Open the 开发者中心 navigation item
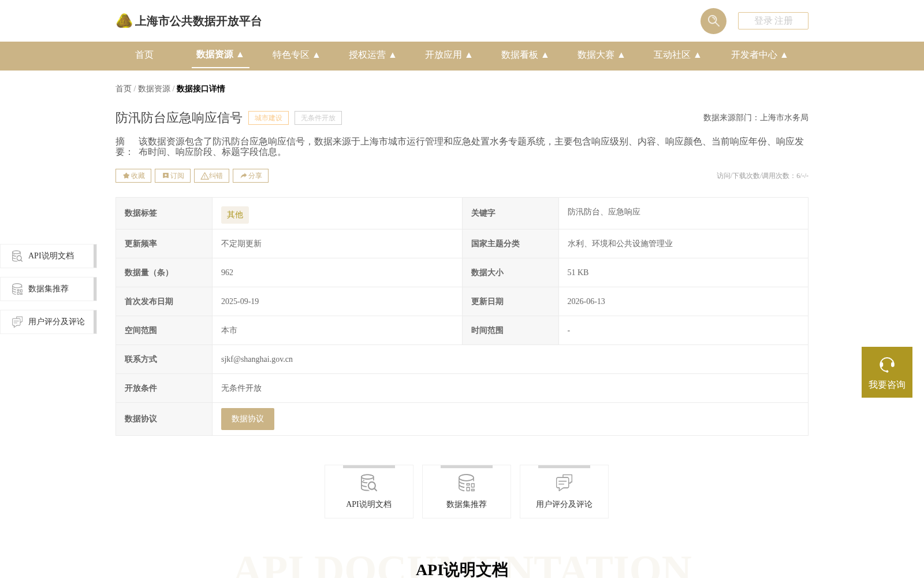The image size is (924, 578). tap(754, 55)
